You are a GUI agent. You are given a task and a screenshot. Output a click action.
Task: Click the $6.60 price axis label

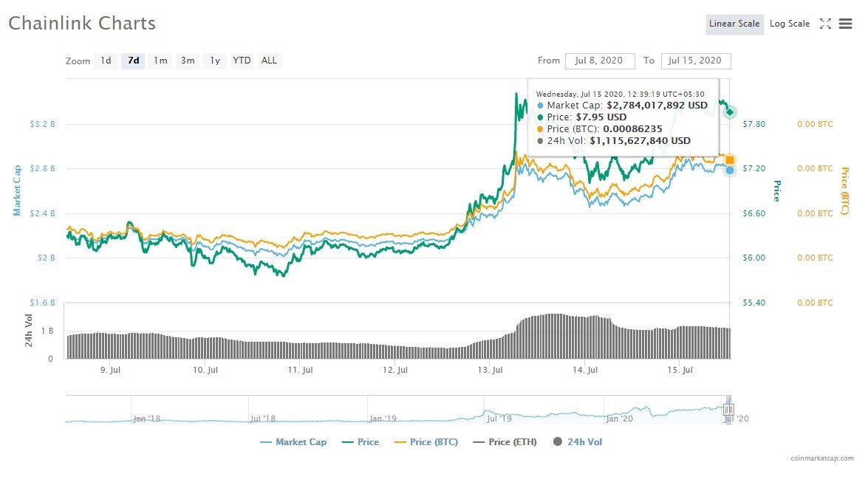pos(754,213)
